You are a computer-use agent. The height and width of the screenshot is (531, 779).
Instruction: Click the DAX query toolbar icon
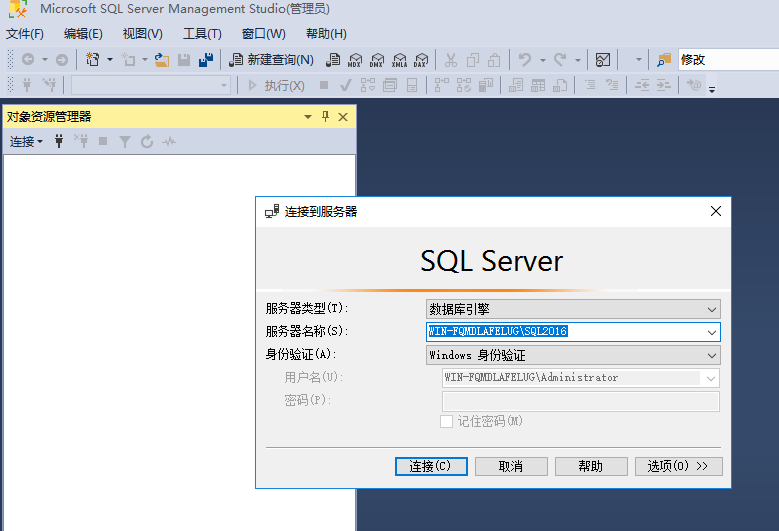point(421,60)
